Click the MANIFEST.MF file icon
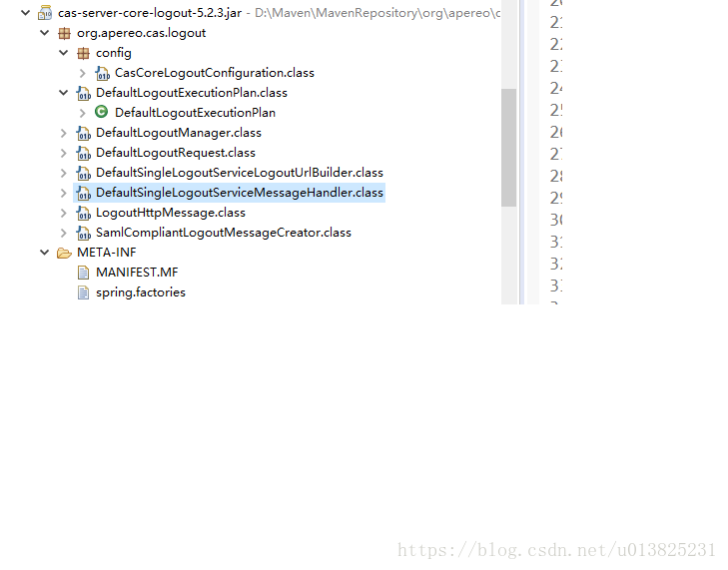The height and width of the screenshot is (570, 728). (x=83, y=273)
